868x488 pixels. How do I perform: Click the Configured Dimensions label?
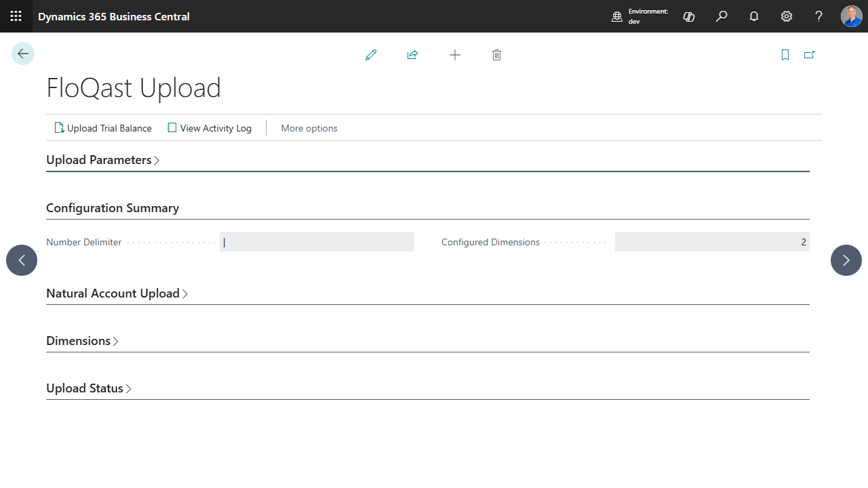(x=490, y=242)
